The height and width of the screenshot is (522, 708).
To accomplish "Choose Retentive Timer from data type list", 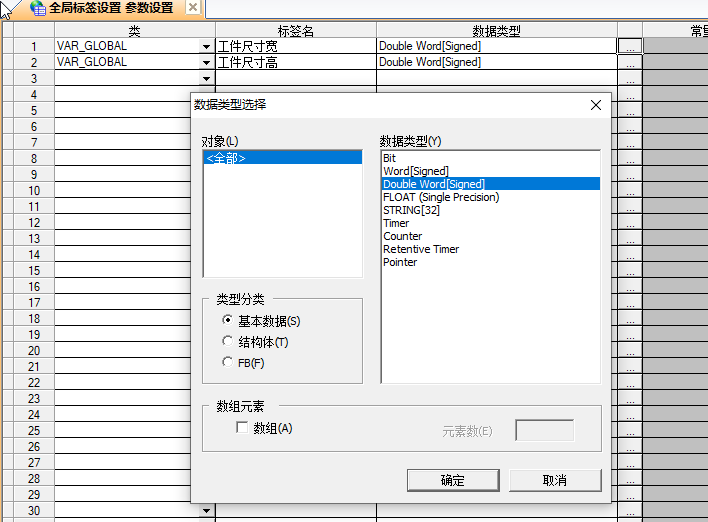I will [x=421, y=249].
